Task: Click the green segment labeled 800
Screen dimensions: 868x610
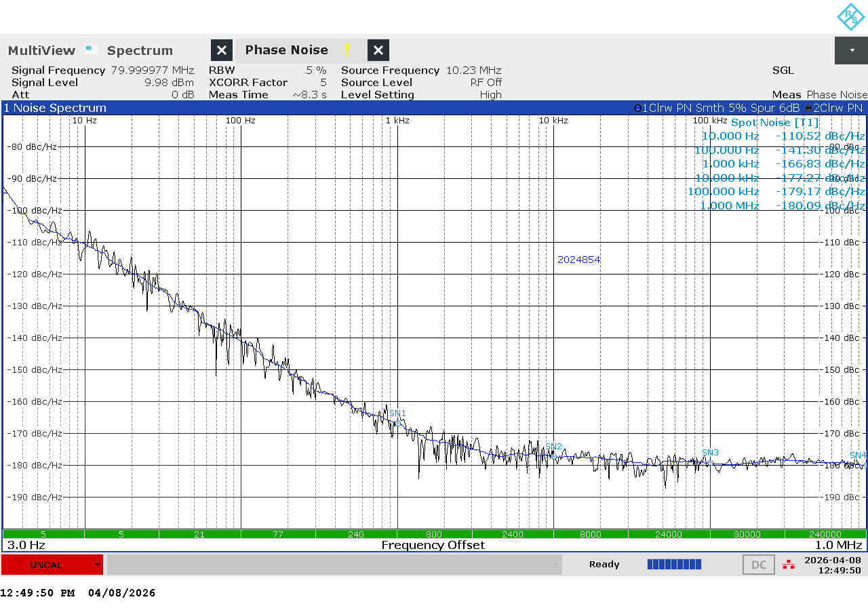Action: tap(434, 534)
